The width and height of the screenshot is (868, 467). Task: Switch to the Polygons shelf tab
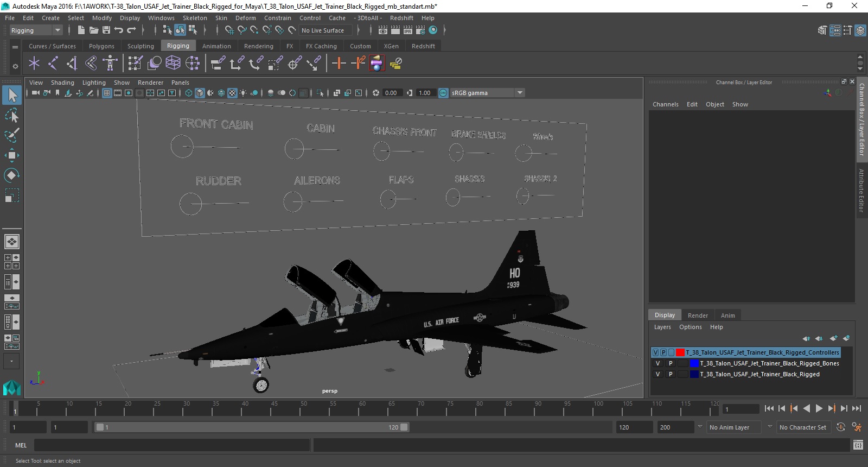(101, 46)
